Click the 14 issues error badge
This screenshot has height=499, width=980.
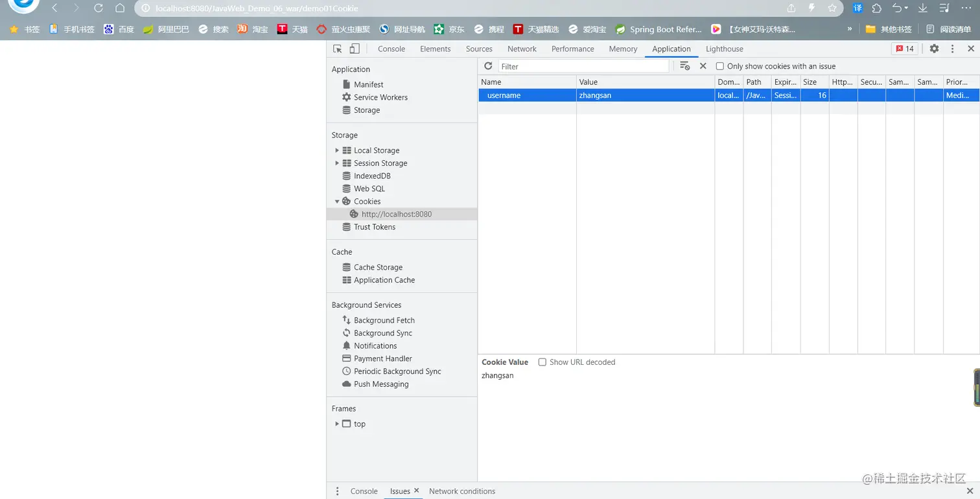(x=904, y=49)
